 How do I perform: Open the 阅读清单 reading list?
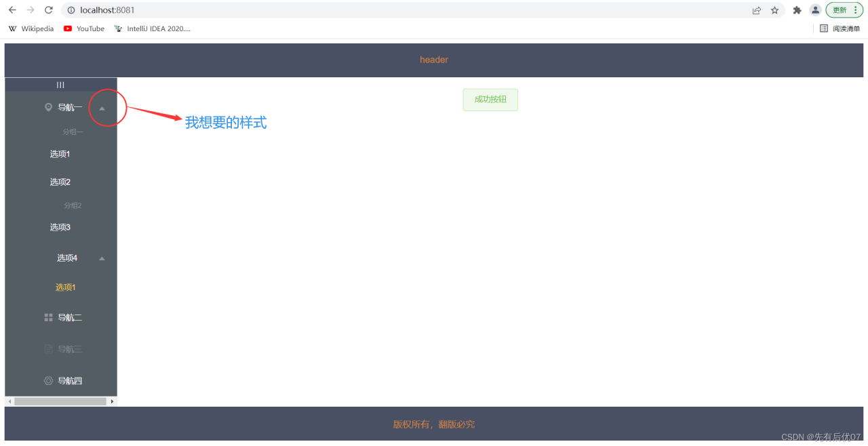pos(840,28)
